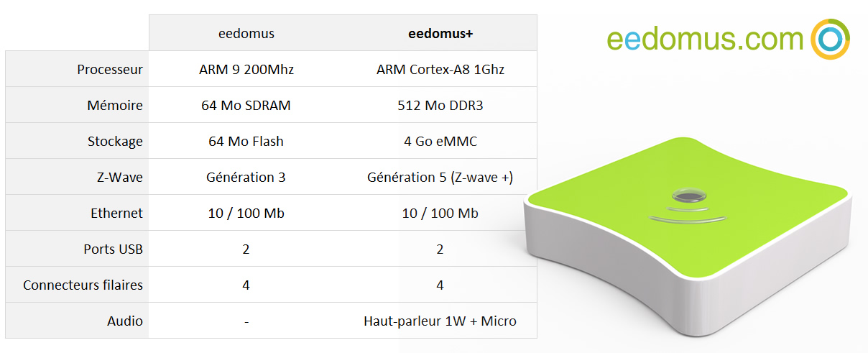Click the 512 Mo DDR3 cell

(x=440, y=106)
